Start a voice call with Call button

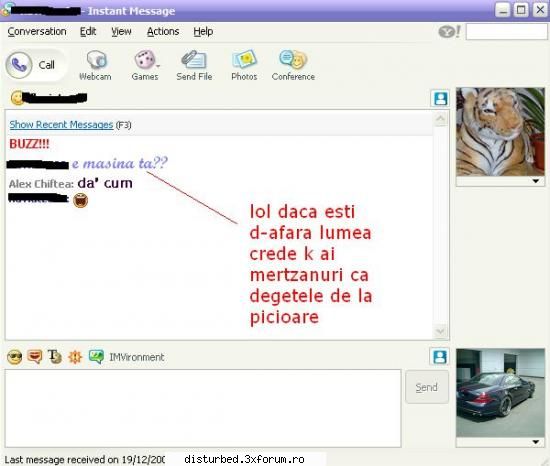(x=35, y=65)
